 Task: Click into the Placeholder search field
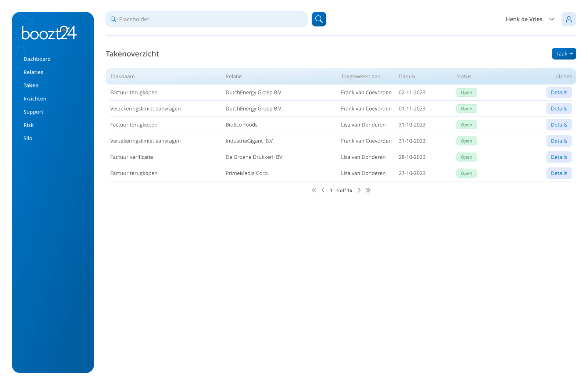coord(209,19)
